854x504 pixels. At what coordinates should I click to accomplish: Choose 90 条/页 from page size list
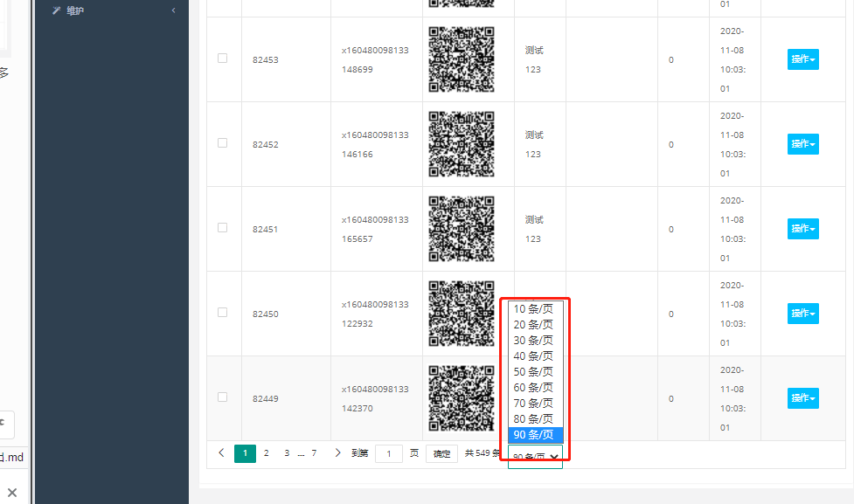(x=535, y=435)
